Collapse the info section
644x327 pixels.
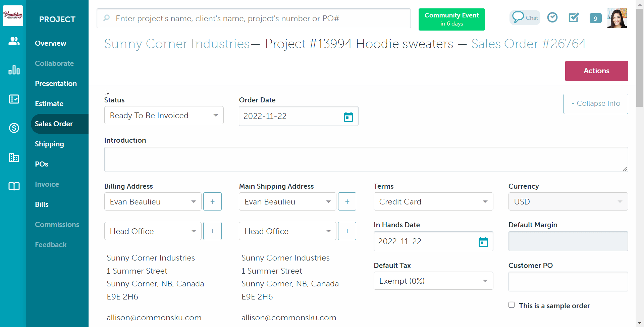click(595, 104)
